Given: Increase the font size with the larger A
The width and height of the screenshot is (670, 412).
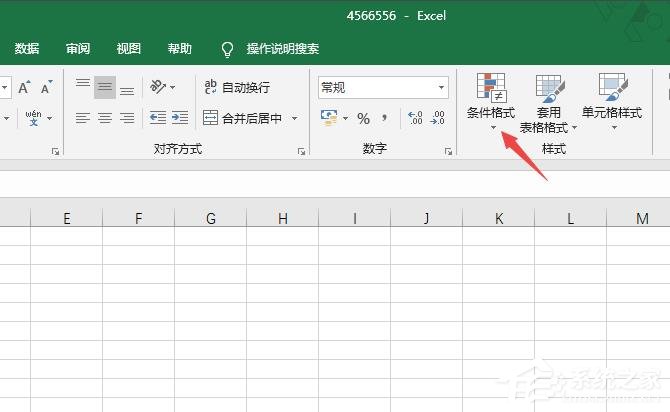Looking at the screenshot, I should tap(25, 88).
